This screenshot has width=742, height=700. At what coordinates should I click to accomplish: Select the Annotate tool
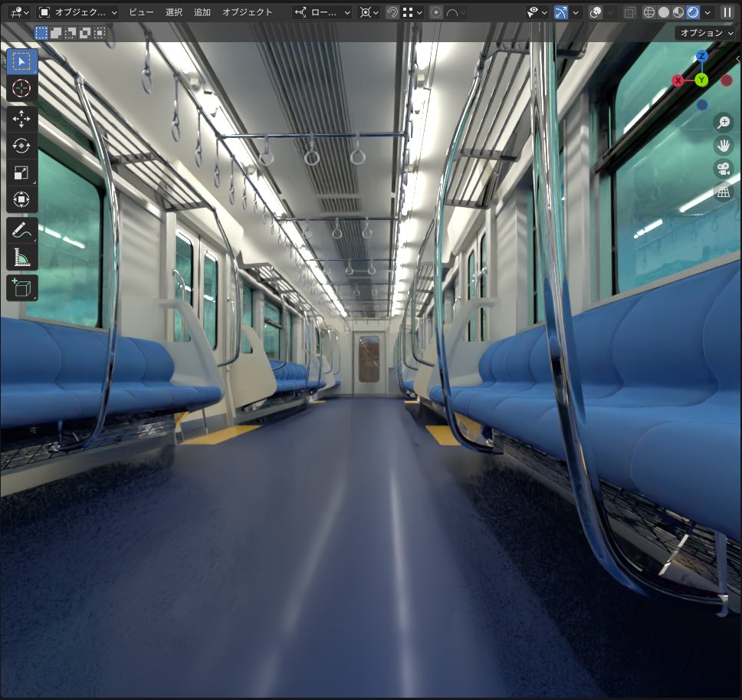21,231
